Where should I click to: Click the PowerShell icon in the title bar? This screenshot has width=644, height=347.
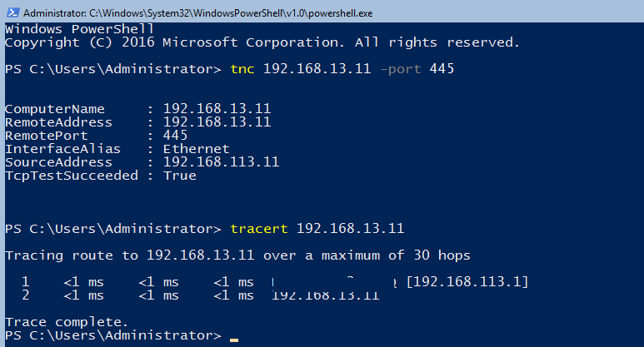tap(12, 12)
